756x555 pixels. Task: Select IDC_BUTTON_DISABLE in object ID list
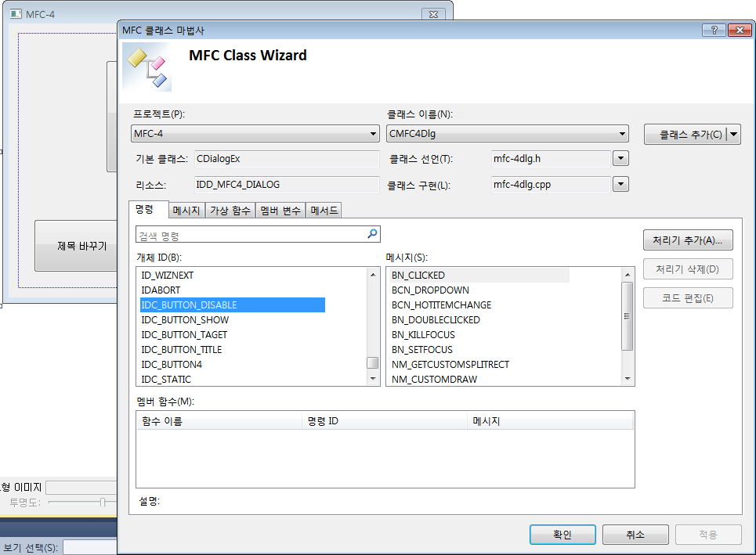pos(233,305)
